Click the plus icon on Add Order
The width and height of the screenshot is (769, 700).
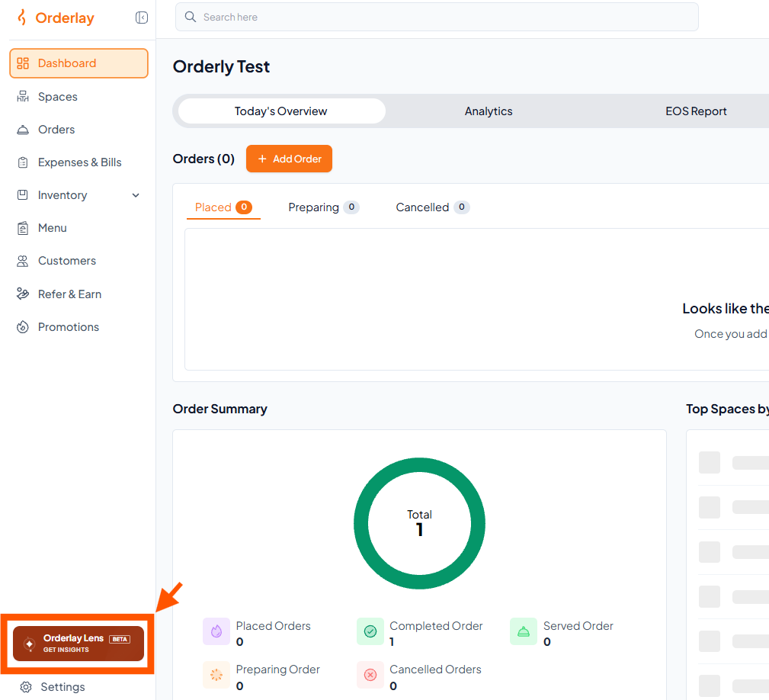click(x=262, y=159)
